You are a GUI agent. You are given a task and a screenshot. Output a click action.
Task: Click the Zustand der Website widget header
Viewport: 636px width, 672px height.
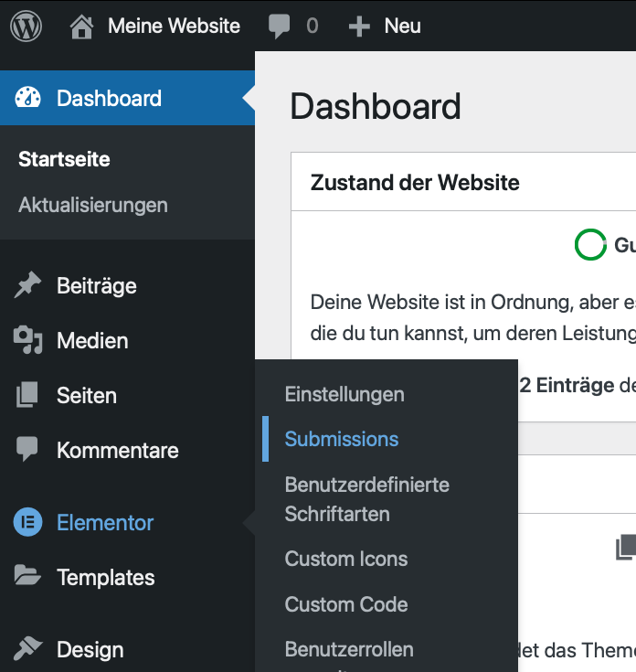(463, 182)
